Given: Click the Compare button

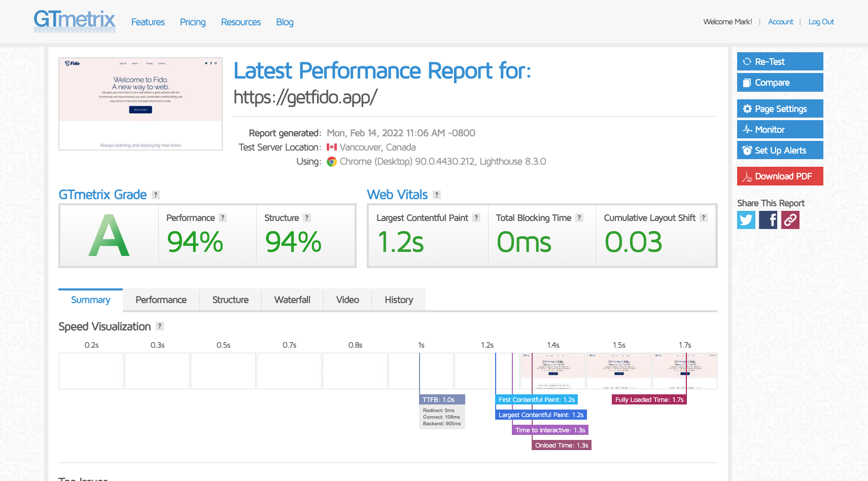Looking at the screenshot, I should [x=780, y=82].
